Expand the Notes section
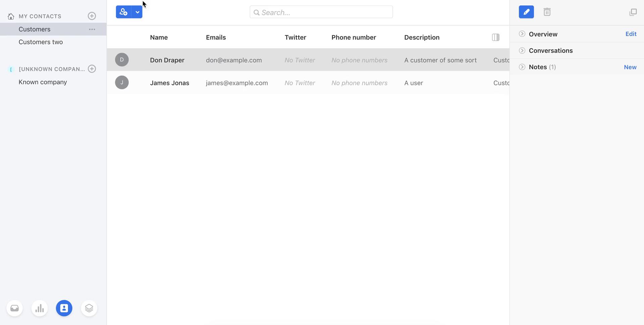The image size is (644, 325). [522, 67]
